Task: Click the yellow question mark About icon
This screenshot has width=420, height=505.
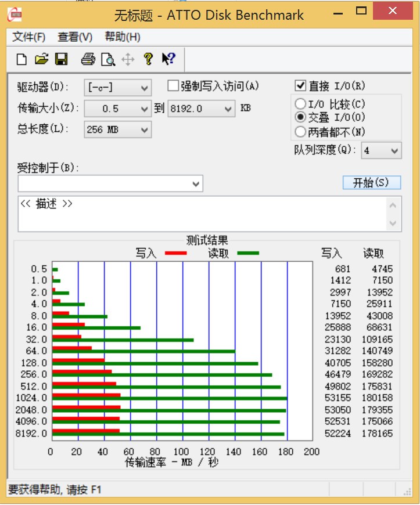Action: tap(148, 59)
